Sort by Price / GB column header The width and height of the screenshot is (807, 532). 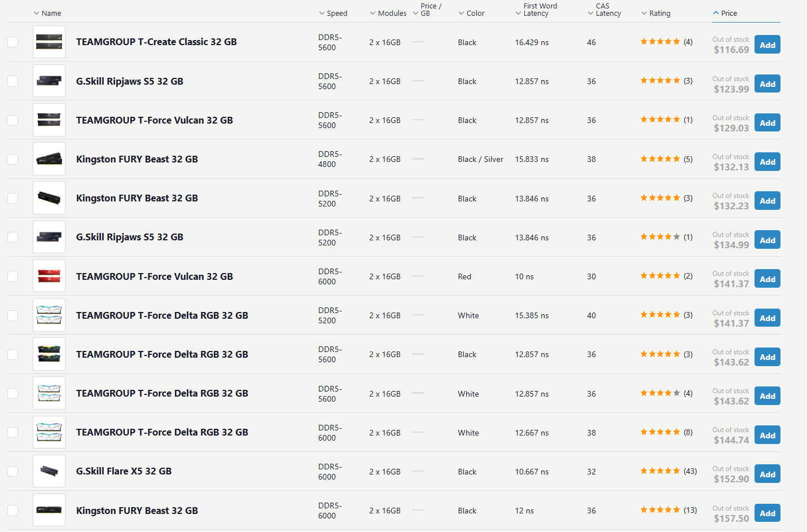tap(427, 10)
